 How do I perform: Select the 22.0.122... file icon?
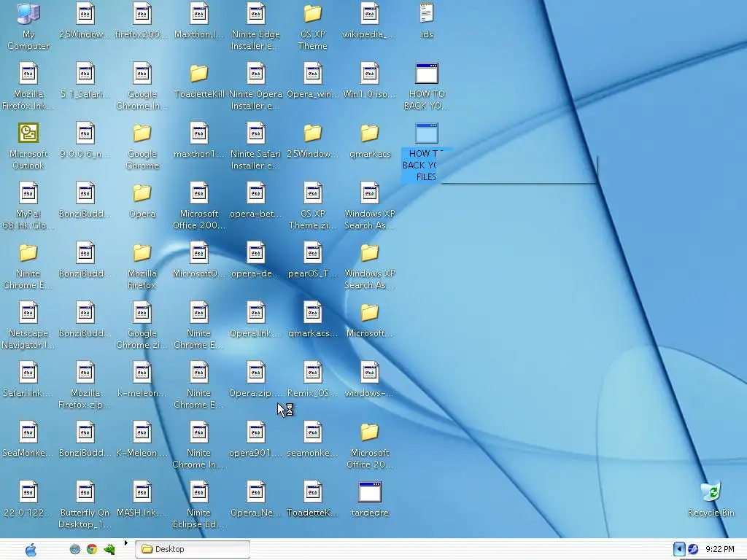pyautogui.click(x=28, y=492)
